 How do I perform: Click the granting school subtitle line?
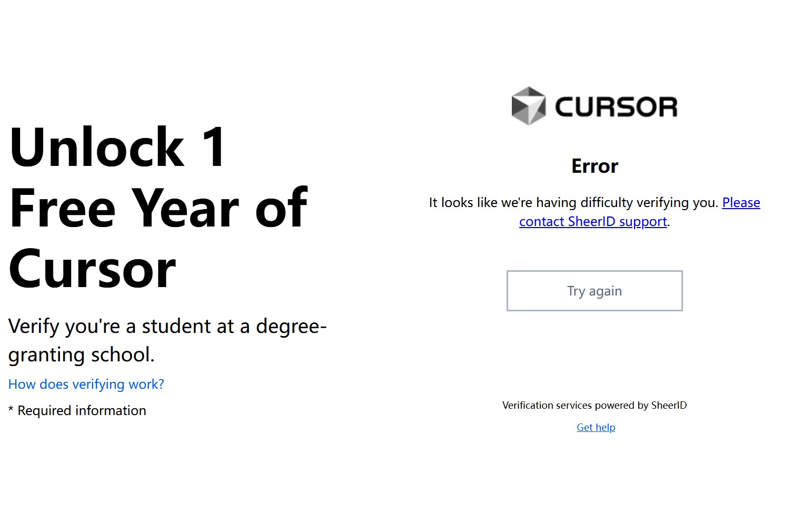(81, 355)
